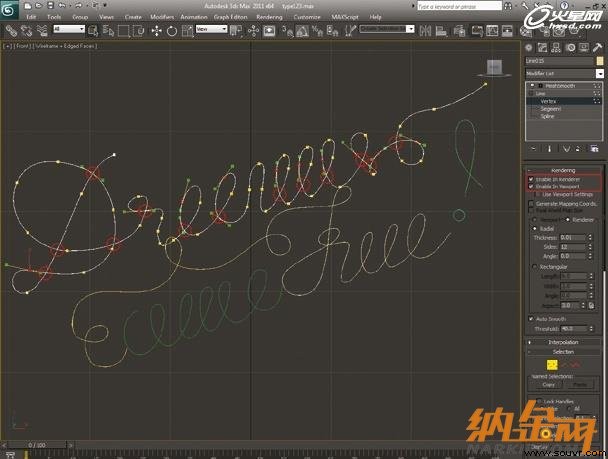Open Select by Name dialog
Image resolution: width=608 pixels, height=459 pixels.
pyautogui.click(x=109, y=31)
